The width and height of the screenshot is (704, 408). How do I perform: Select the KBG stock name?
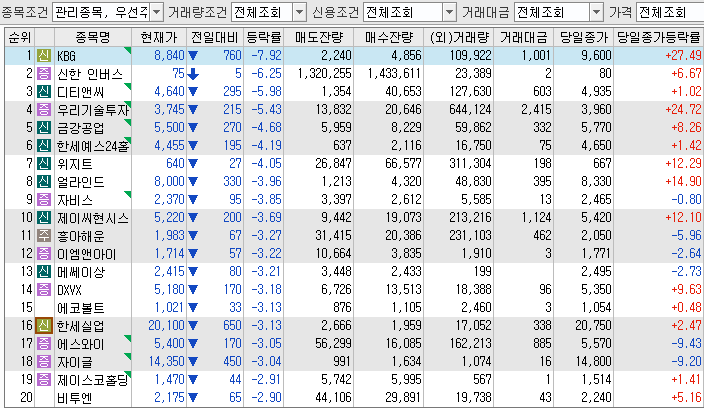[x=66, y=56]
